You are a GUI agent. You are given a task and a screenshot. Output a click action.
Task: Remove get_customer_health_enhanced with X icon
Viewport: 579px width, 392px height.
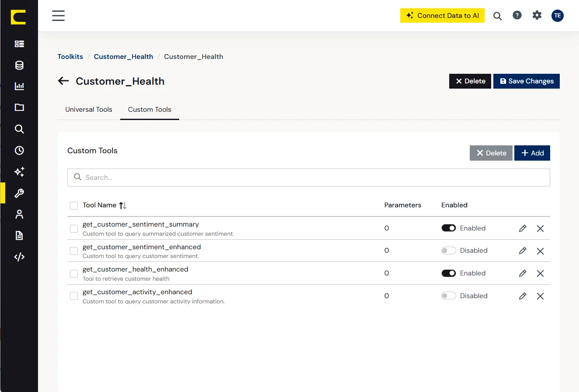point(540,274)
